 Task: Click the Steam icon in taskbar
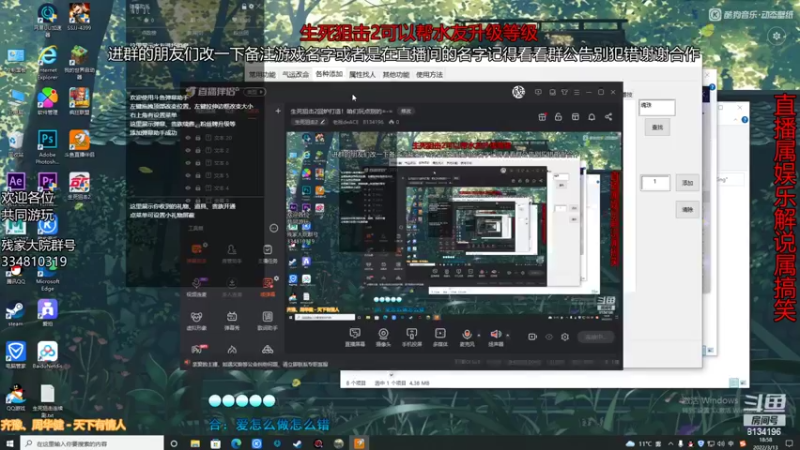coord(297,443)
